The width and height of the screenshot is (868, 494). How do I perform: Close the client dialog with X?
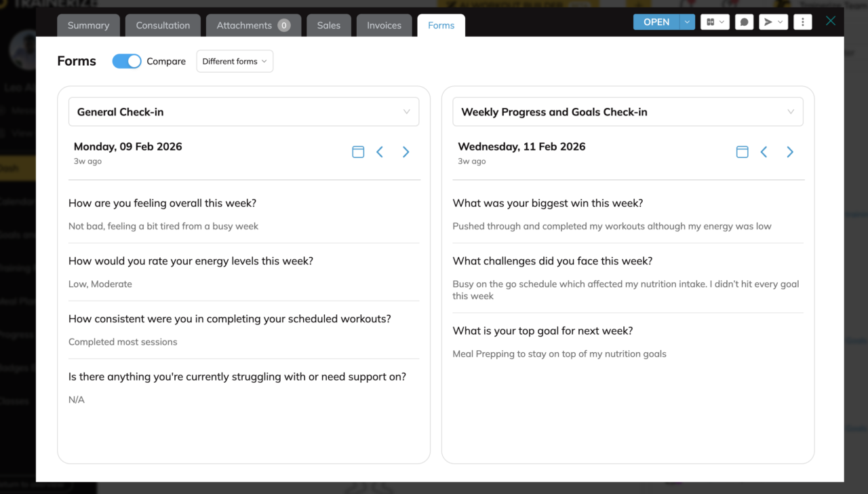(831, 21)
